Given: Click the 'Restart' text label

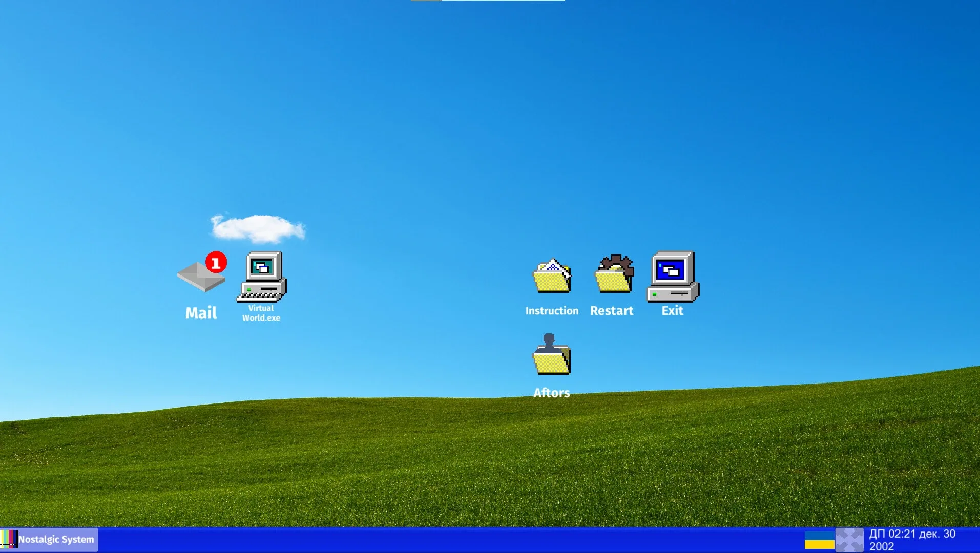Looking at the screenshot, I should click(x=612, y=311).
